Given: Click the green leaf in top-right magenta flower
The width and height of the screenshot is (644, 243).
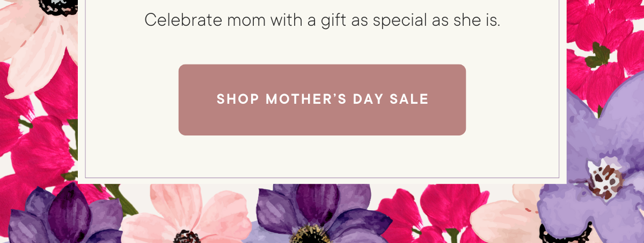Looking at the screenshot, I should [x=597, y=55].
